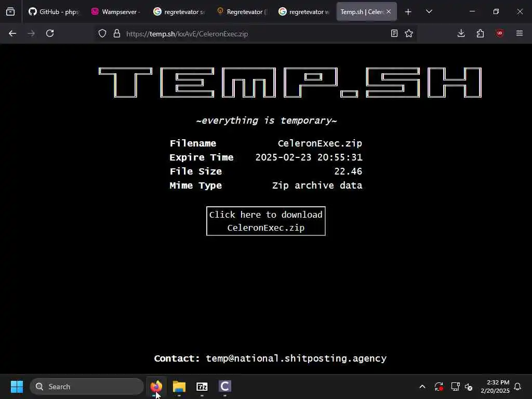Open the extensions puzzle icon
The image size is (532, 399).
tap(480, 34)
